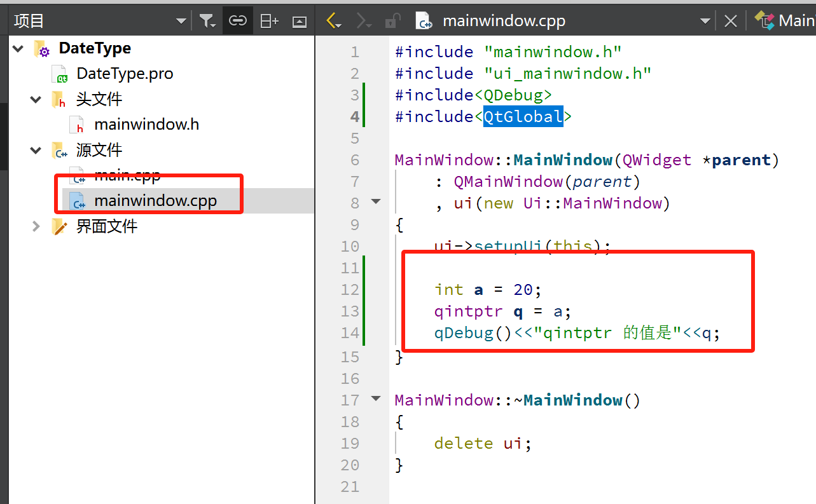Viewport: 816px width, 504px height.
Task: Open the 项目 view selector dropdown
Action: (x=181, y=21)
